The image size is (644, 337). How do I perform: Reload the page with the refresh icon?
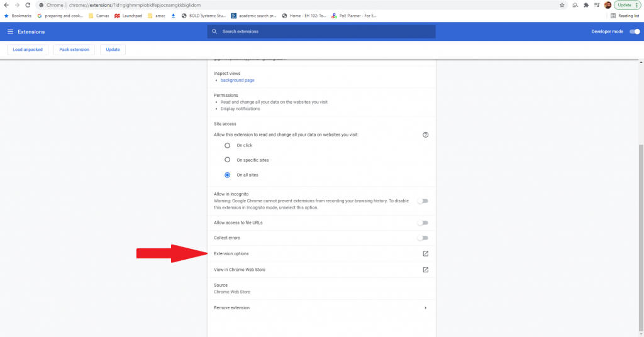[x=28, y=5]
